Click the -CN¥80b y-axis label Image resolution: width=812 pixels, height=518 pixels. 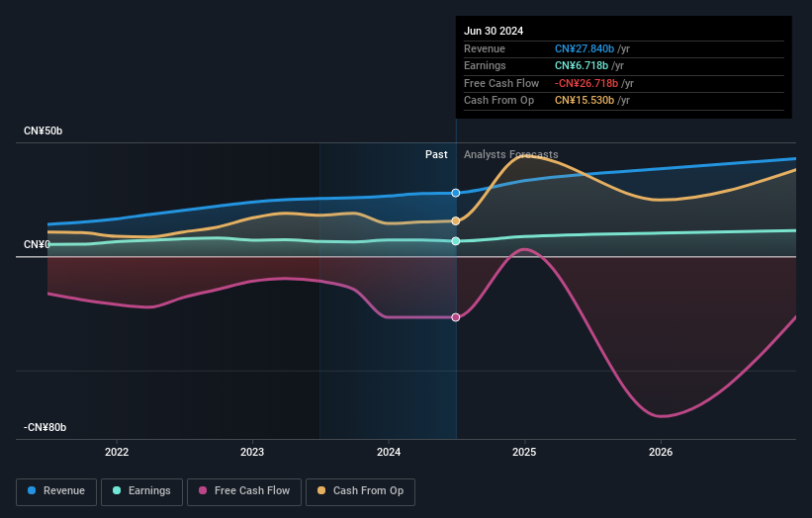45,427
